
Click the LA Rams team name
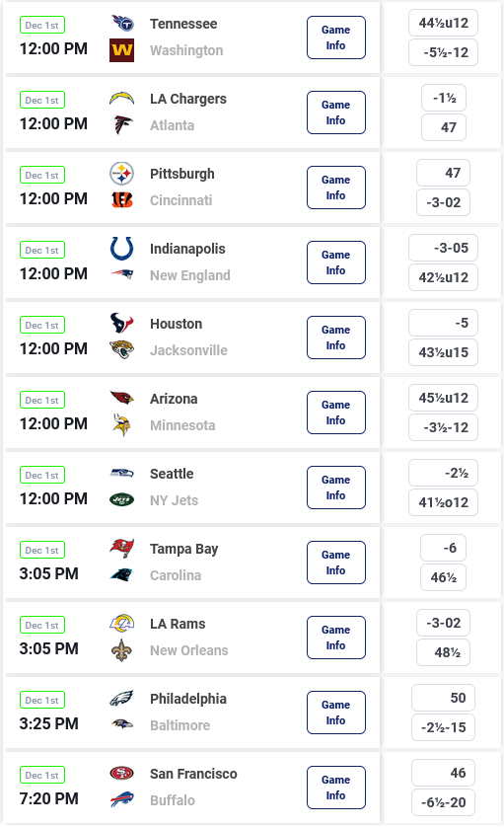(178, 624)
